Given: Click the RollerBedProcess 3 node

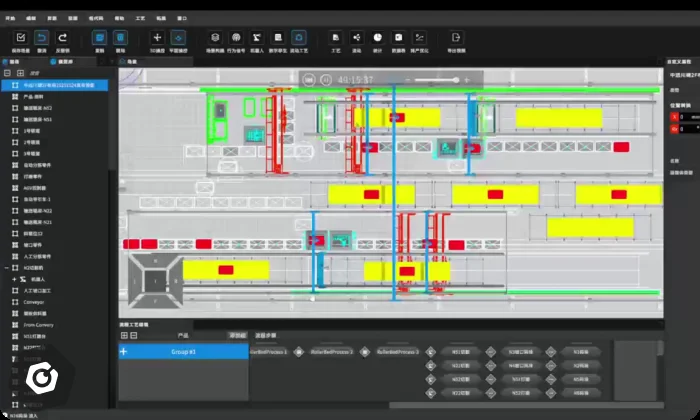Looking at the screenshot, I should pyautogui.click(x=398, y=352).
